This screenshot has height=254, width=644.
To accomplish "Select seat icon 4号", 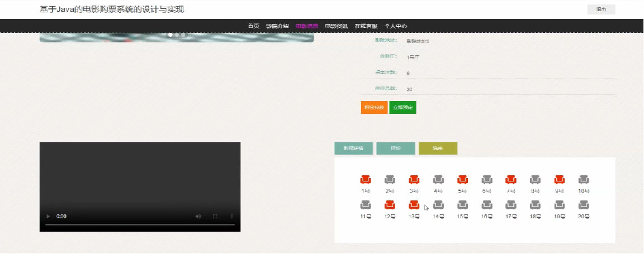I will coord(438,179).
